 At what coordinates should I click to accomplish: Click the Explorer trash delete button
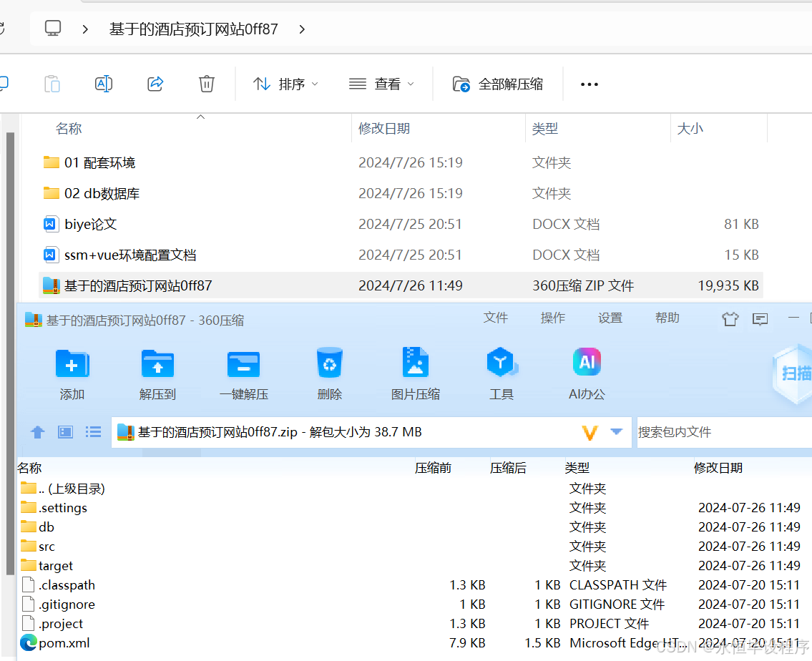coord(207,84)
